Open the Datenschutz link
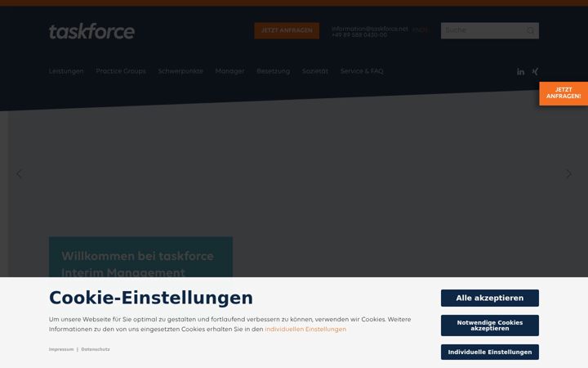Image resolution: width=588 pixels, height=368 pixels. pos(96,349)
